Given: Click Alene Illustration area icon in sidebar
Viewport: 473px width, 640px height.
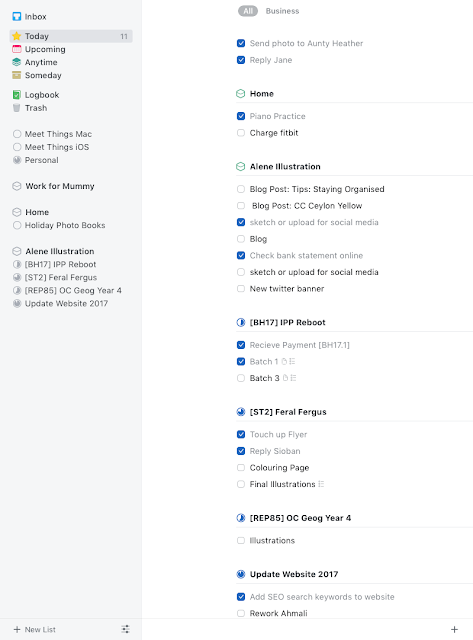Looking at the screenshot, I should [17, 251].
